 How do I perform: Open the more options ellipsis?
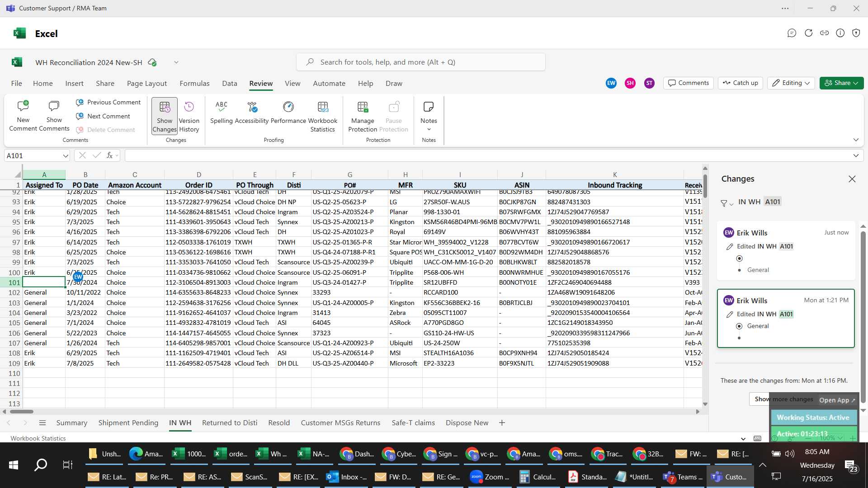click(x=785, y=9)
